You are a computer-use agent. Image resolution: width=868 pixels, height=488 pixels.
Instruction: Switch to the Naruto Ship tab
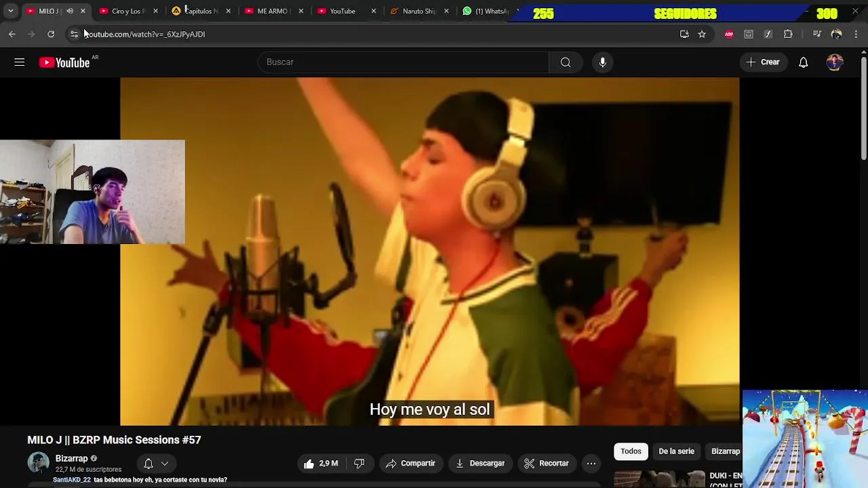419,11
